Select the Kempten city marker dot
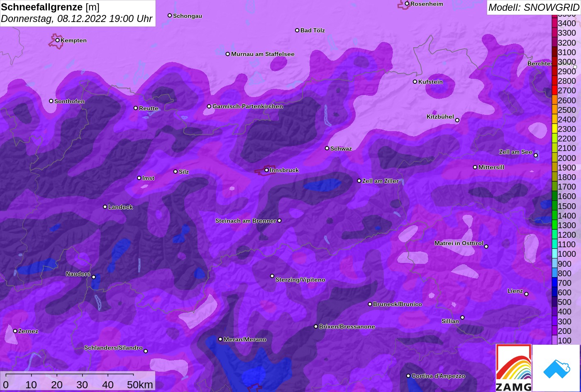 [x=57, y=40]
